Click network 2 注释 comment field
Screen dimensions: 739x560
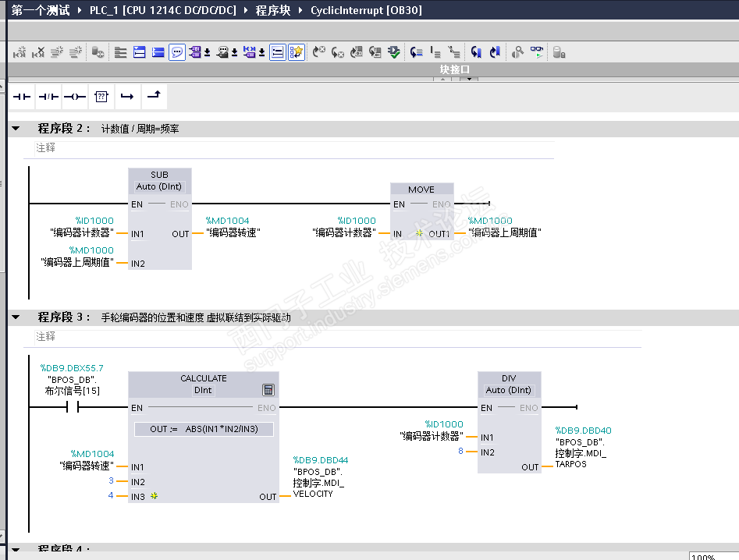click(x=294, y=148)
